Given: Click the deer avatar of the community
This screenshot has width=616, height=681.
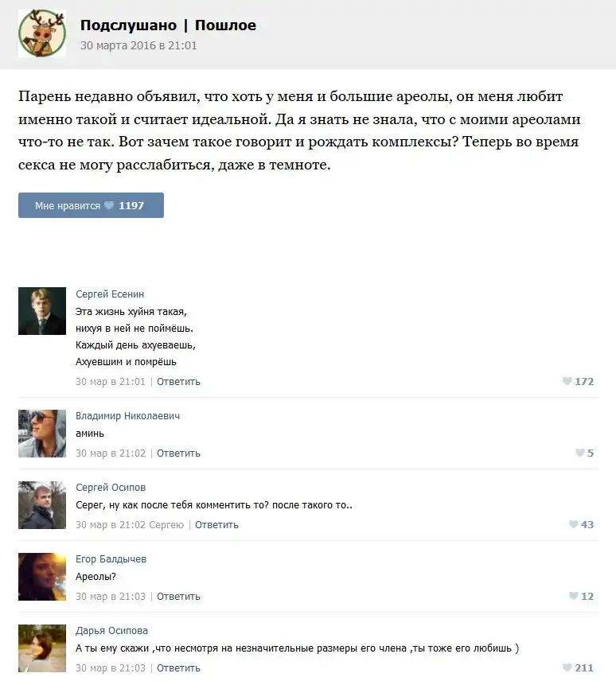Looking at the screenshot, I should coord(42,33).
